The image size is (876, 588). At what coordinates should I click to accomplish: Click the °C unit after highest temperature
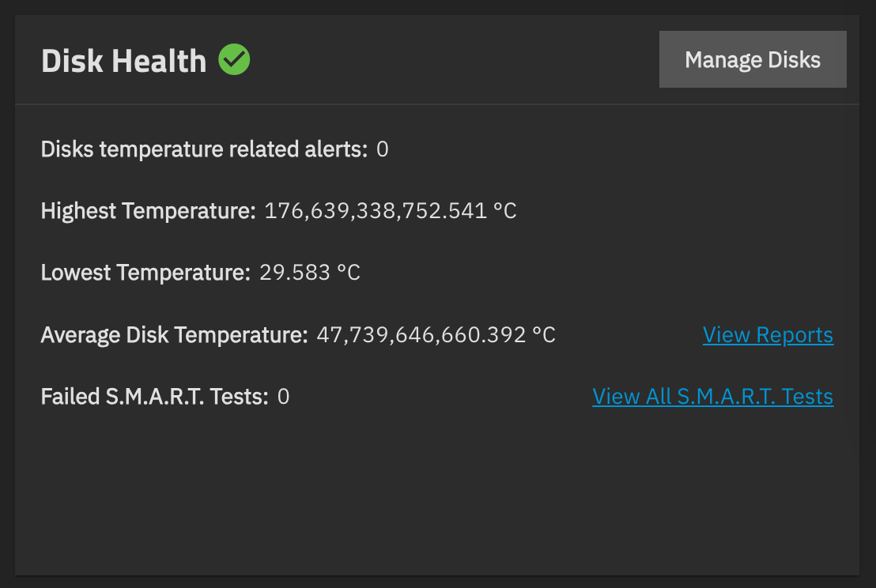pos(505,211)
